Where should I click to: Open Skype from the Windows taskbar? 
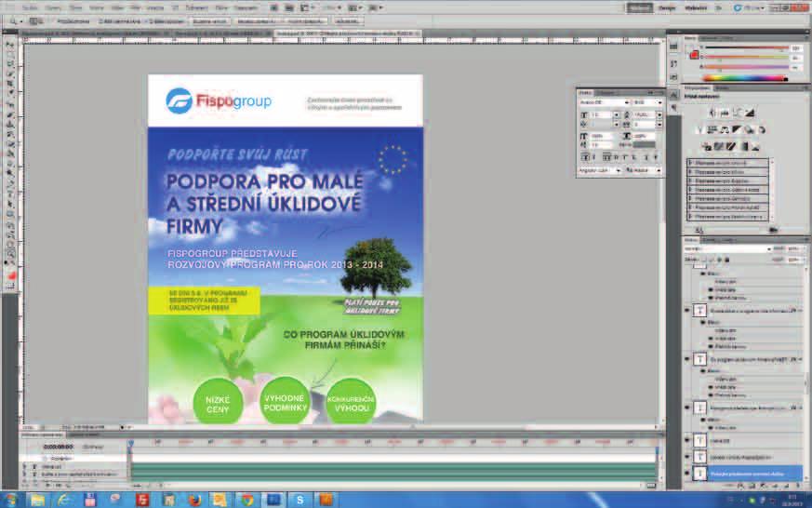click(x=300, y=500)
